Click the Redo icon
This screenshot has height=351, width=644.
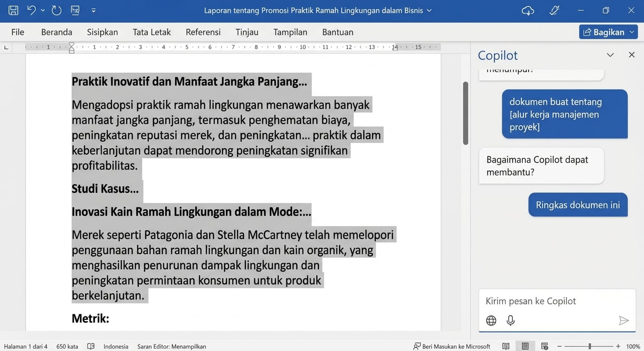[56, 10]
